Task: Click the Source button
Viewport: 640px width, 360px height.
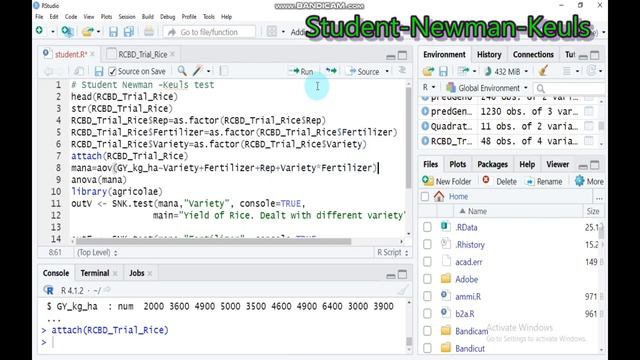Action: [x=363, y=71]
